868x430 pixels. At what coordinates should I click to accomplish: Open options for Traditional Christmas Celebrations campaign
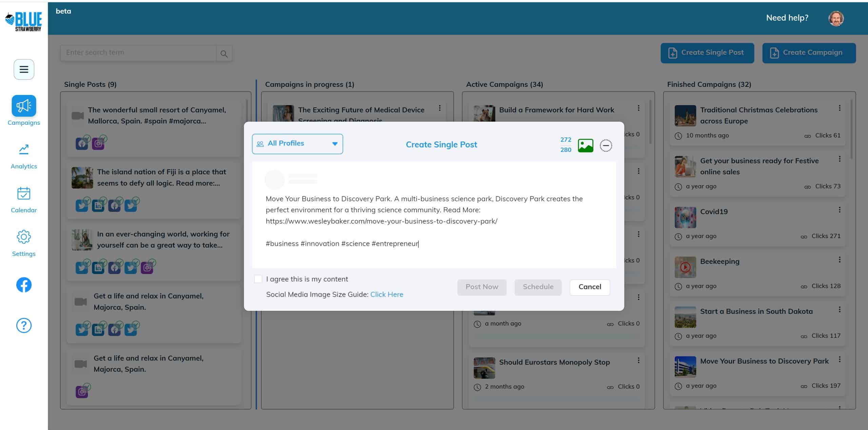[x=840, y=108]
